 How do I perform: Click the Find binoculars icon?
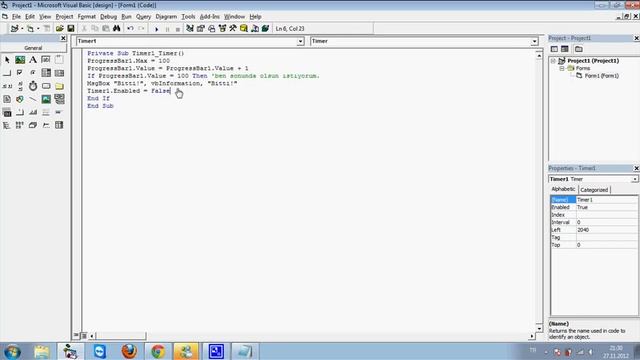tap(117, 29)
